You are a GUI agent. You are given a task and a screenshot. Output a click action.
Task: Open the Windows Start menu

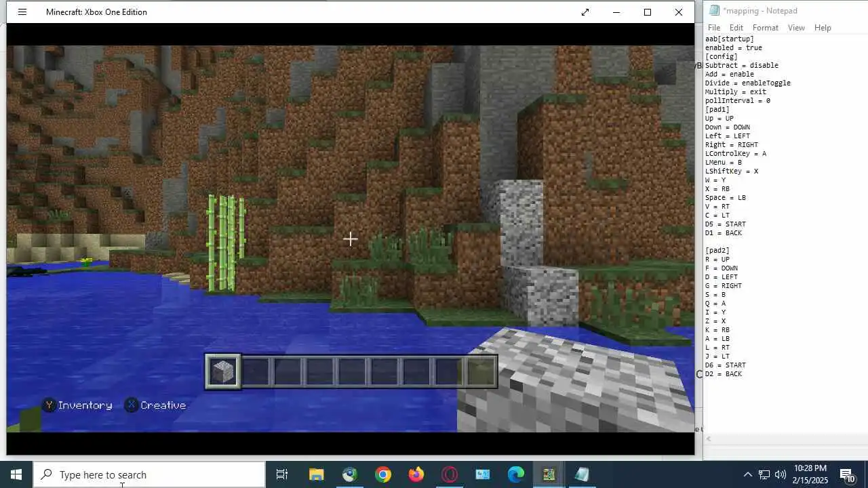coord(16,474)
